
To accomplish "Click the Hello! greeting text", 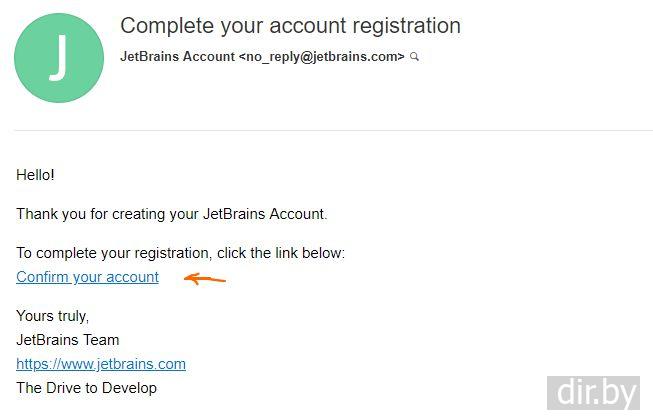I will pos(36,175).
